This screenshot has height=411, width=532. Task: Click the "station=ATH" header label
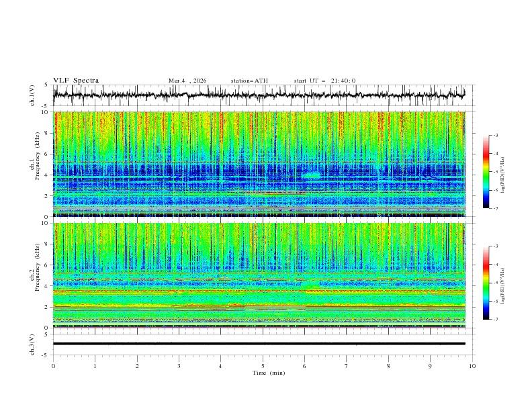(x=249, y=81)
